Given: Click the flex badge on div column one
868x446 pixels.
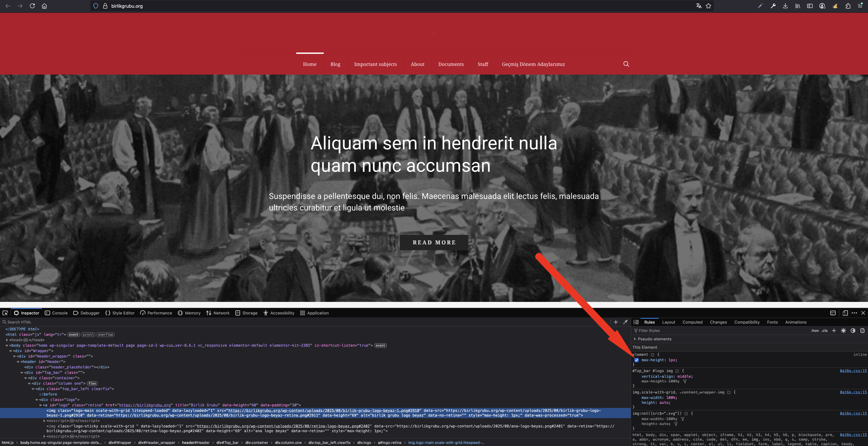Looking at the screenshot, I should pos(92,383).
